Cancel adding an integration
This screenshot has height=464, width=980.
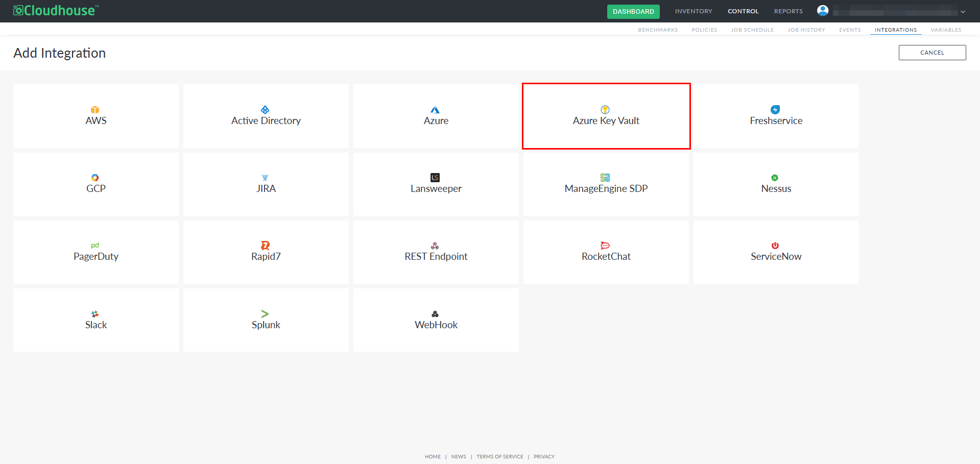point(932,53)
